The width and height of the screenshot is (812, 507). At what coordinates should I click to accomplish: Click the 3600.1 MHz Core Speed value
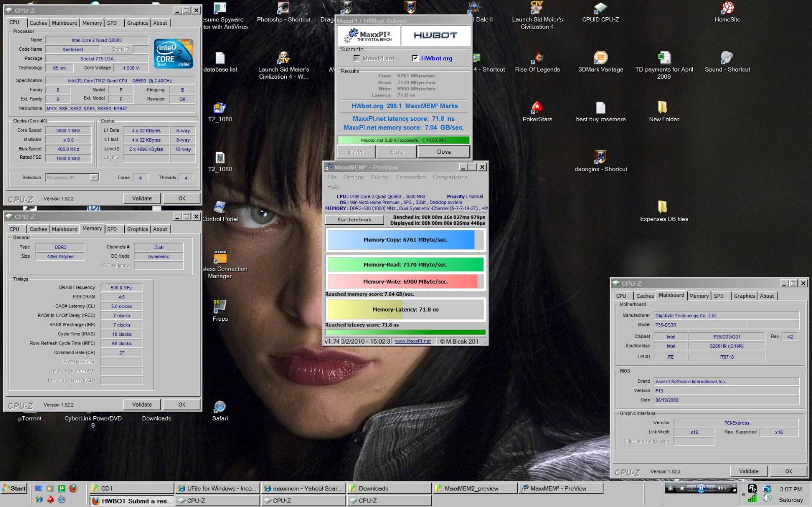click(x=68, y=130)
